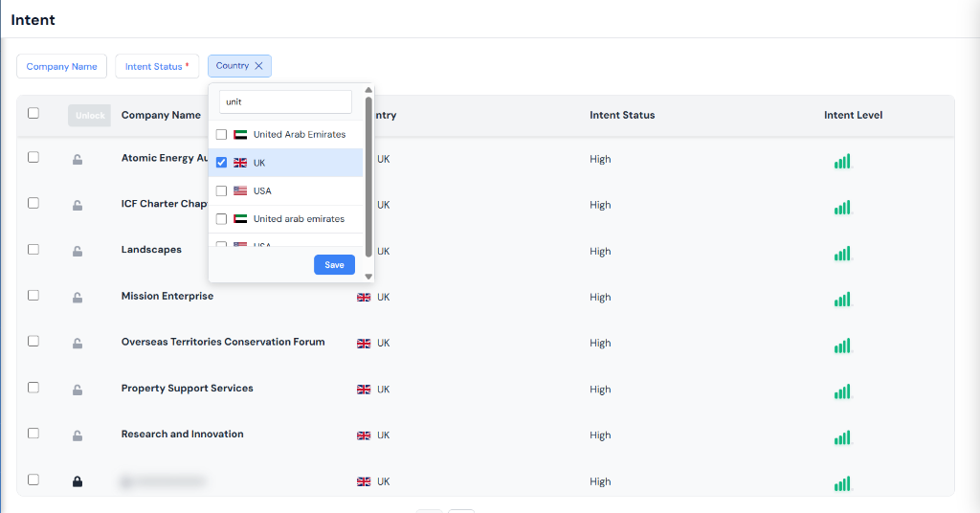Image resolution: width=980 pixels, height=513 pixels.
Task: Open Overseas Territories Conservation Forum company
Action: (x=223, y=342)
